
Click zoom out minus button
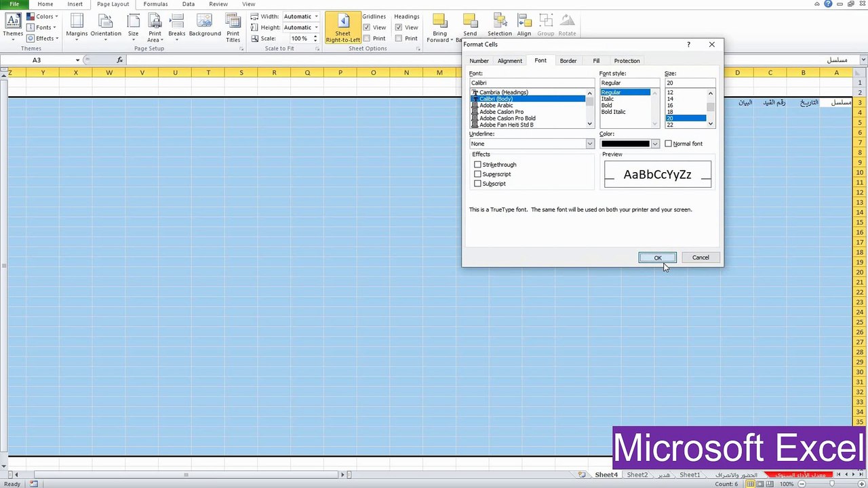click(801, 484)
